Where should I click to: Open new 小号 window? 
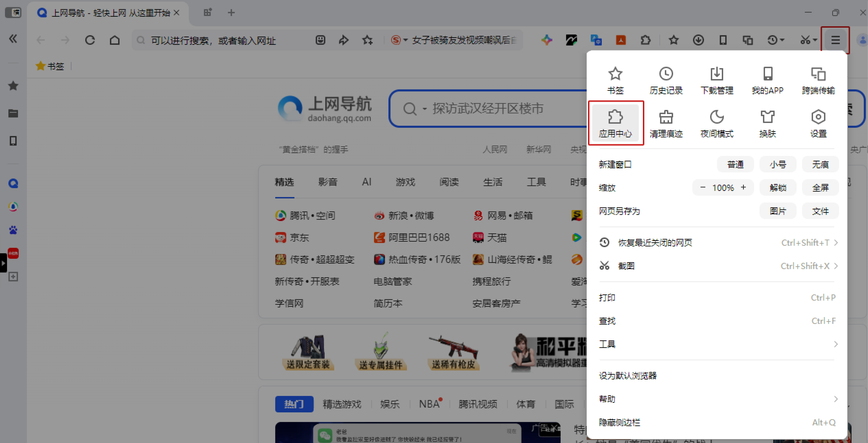(x=778, y=164)
